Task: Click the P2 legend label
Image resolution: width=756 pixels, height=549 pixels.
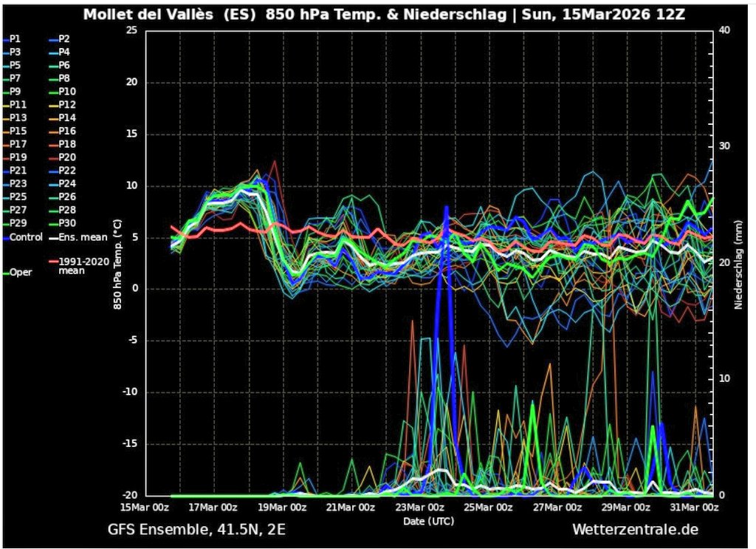Action: [x=64, y=39]
